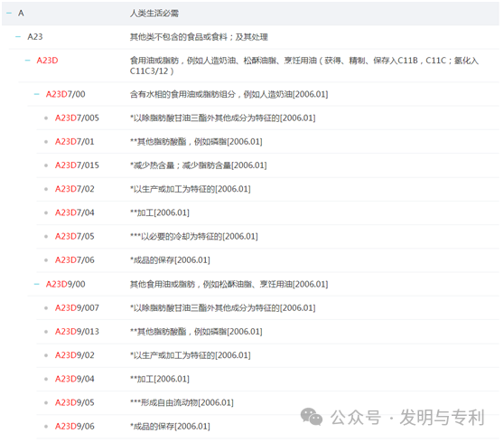Click the class label A23
The height and width of the screenshot is (443, 504).
(35, 37)
